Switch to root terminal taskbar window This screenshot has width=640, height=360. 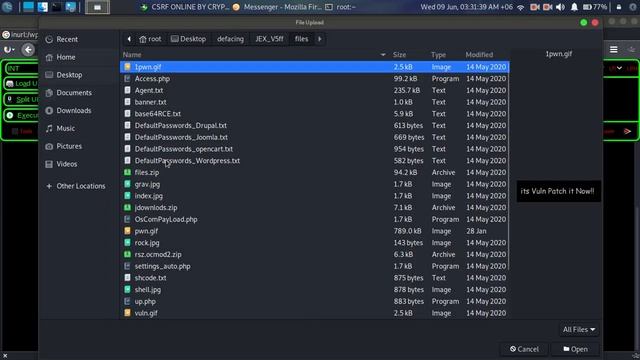pos(341,7)
